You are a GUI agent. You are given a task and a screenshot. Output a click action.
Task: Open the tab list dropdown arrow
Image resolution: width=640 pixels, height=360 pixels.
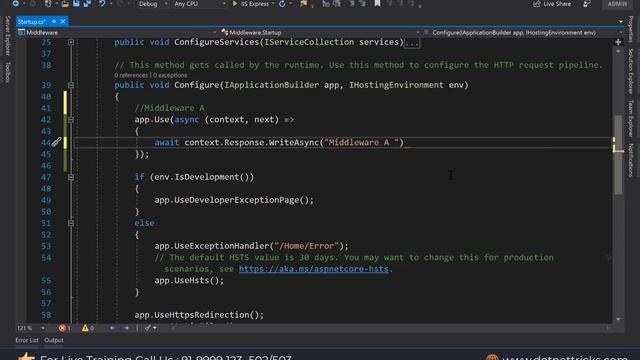tap(620, 21)
